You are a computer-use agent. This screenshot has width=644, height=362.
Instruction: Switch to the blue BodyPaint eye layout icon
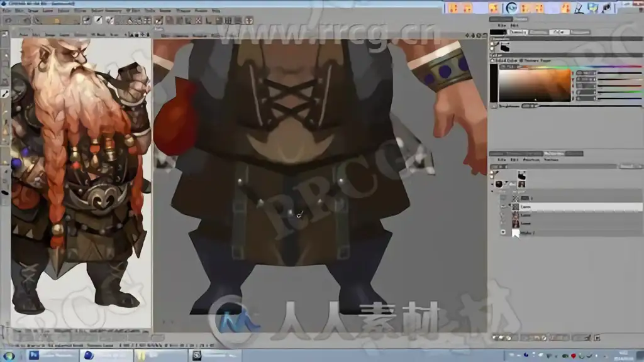click(x=511, y=8)
